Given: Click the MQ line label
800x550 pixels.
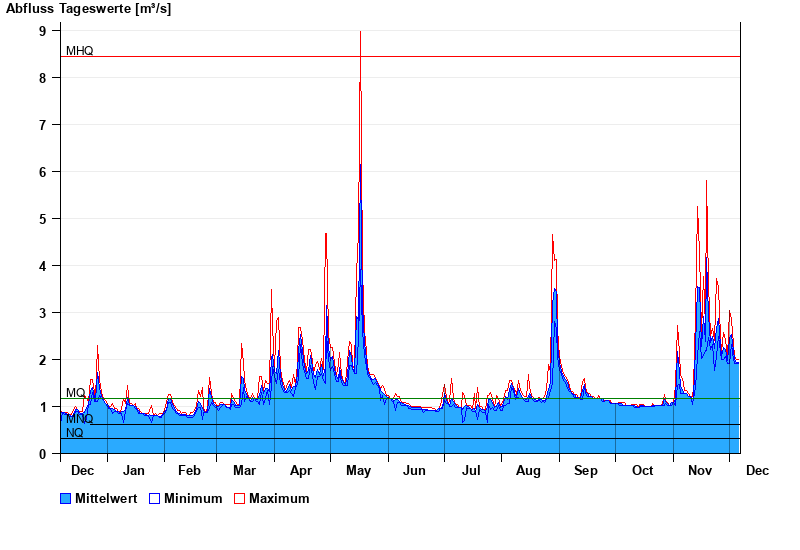Looking at the screenshot, I should (75, 393).
